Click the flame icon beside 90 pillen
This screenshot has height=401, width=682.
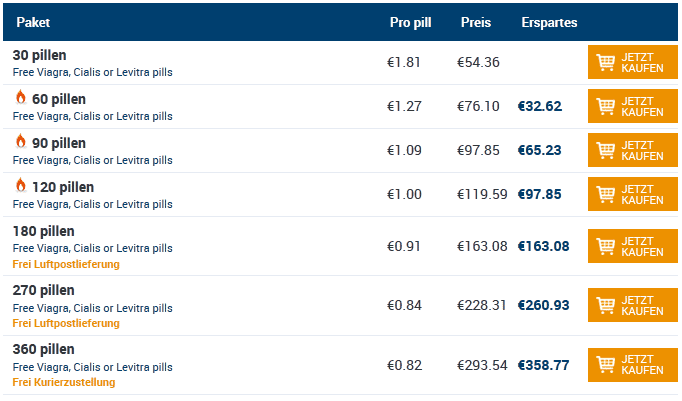(x=20, y=142)
